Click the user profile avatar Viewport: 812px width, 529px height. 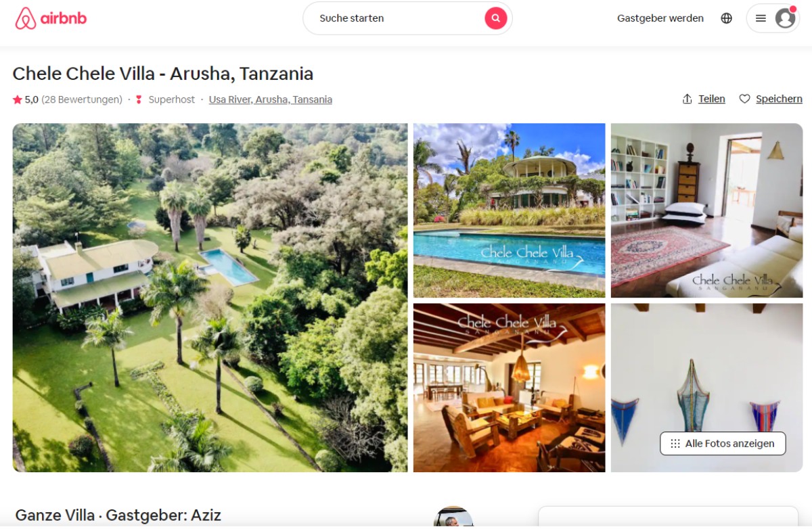785,18
